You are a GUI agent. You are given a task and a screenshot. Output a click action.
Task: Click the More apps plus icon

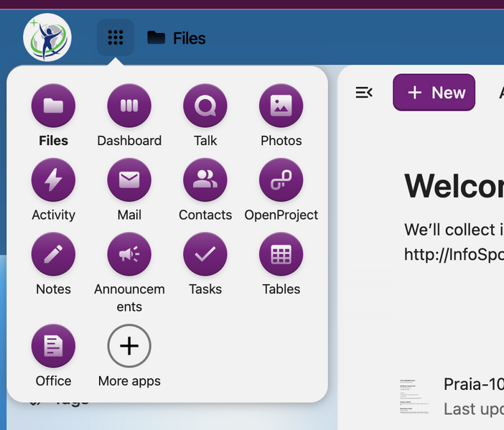coord(129,346)
